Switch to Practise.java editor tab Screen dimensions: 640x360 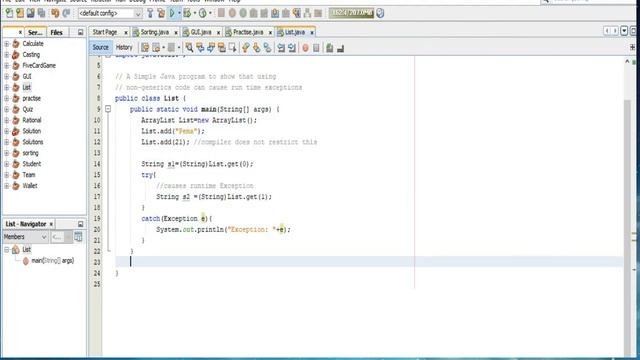tap(248, 32)
